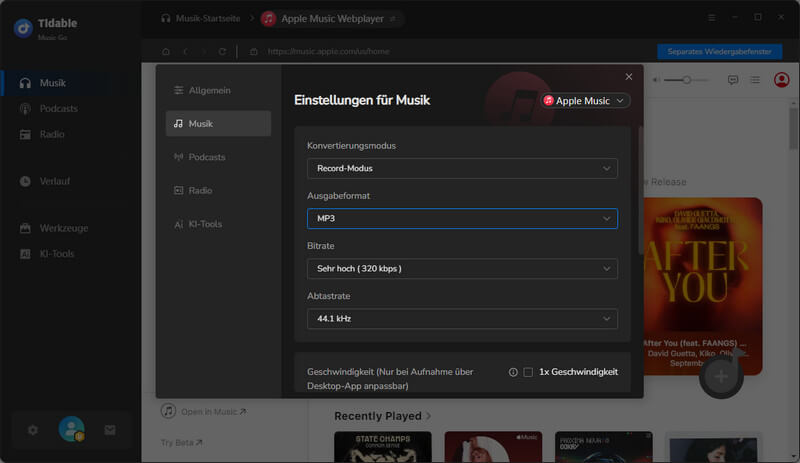Click the Apple Music icon in webplayer tab
The height and width of the screenshot is (463, 800).
pyautogui.click(x=268, y=19)
